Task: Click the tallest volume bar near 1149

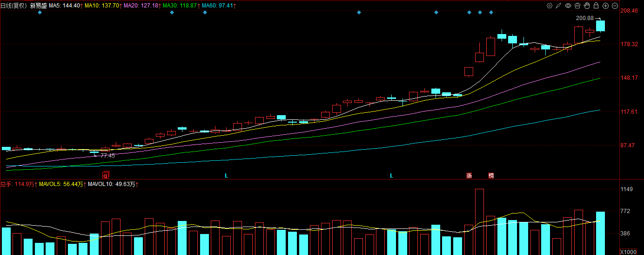Action: point(479,221)
